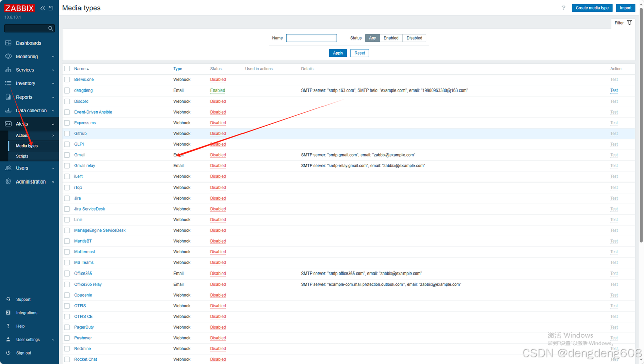Click the Help question mark icon in the sidebar

(x=8, y=326)
